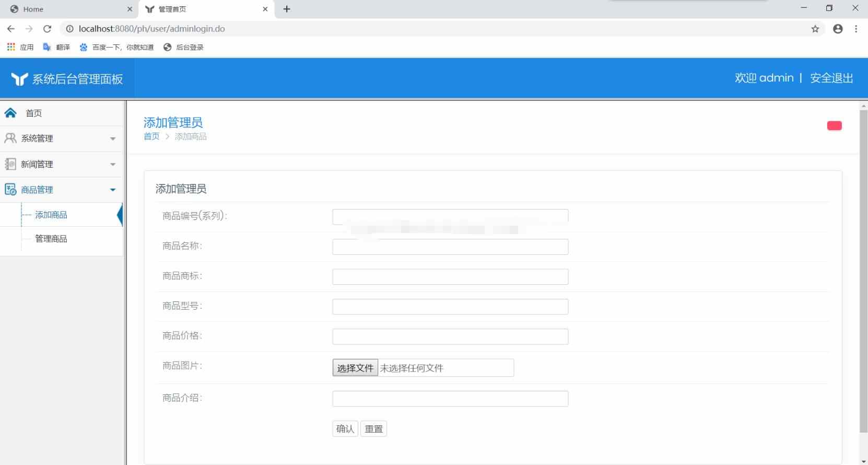The image size is (868, 465).
Task: Focus the 商品价格 input field
Action: (450, 336)
